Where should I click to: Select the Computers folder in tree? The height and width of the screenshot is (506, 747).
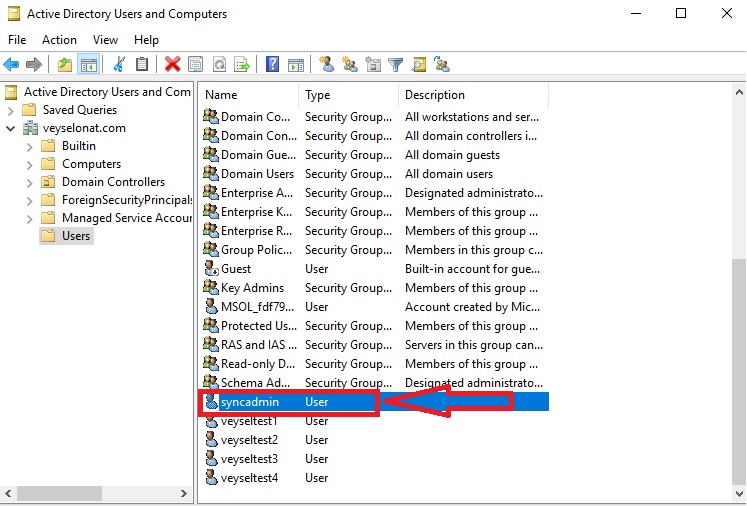point(81,164)
